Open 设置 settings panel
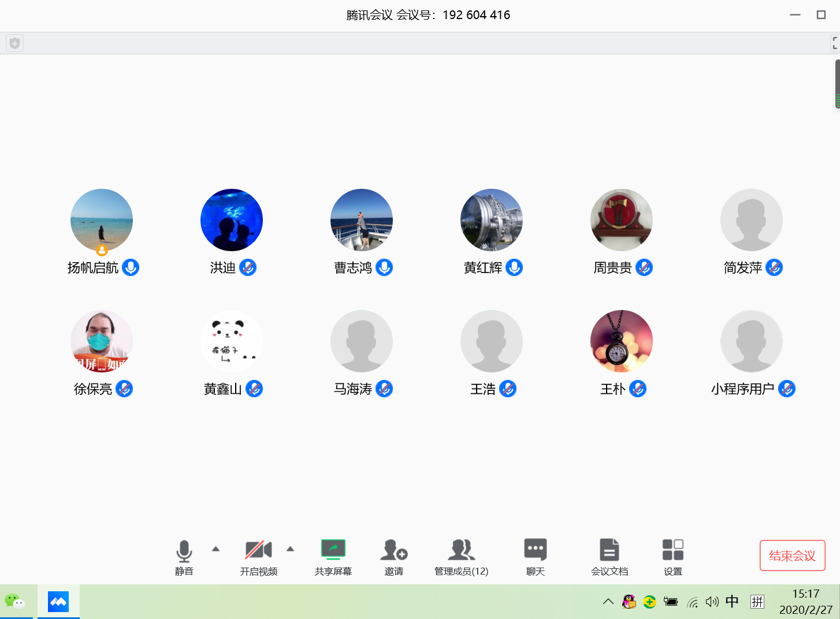The image size is (840, 619). [x=673, y=557]
